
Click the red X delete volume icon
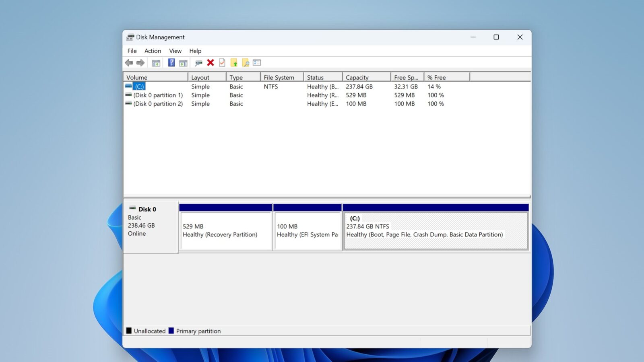pyautogui.click(x=210, y=63)
